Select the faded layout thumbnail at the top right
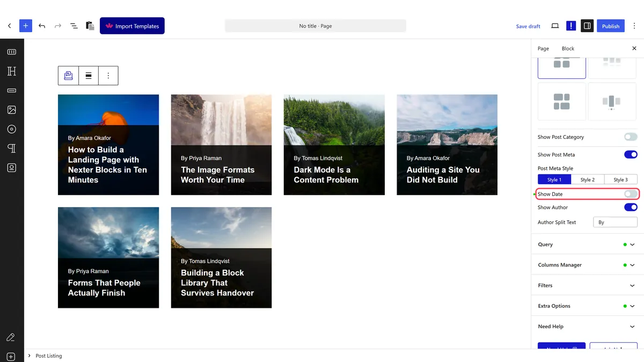 click(x=612, y=69)
